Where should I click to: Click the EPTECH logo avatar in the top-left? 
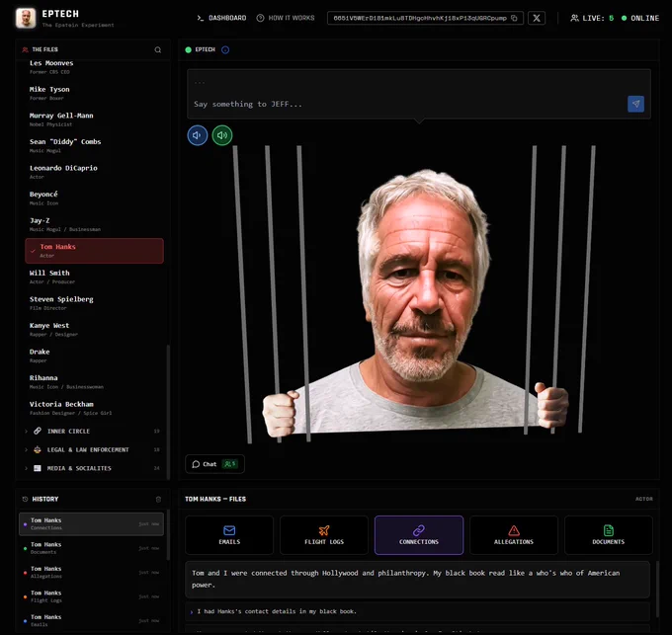26,19
